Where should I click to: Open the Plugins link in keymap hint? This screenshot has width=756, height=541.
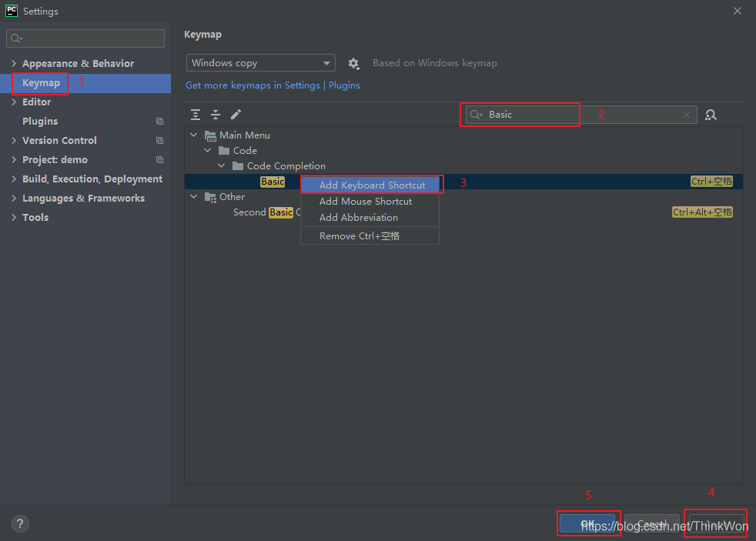coord(344,85)
